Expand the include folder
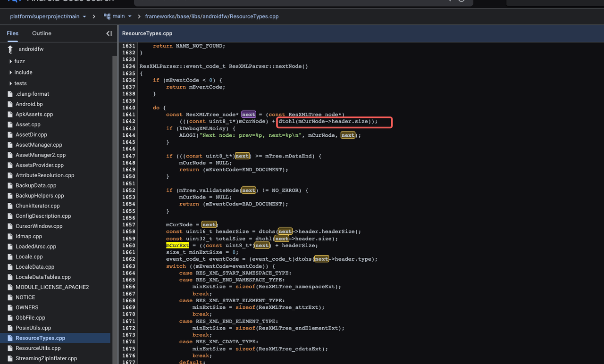This screenshot has width=604, height=364. click(x=10, y=72)
